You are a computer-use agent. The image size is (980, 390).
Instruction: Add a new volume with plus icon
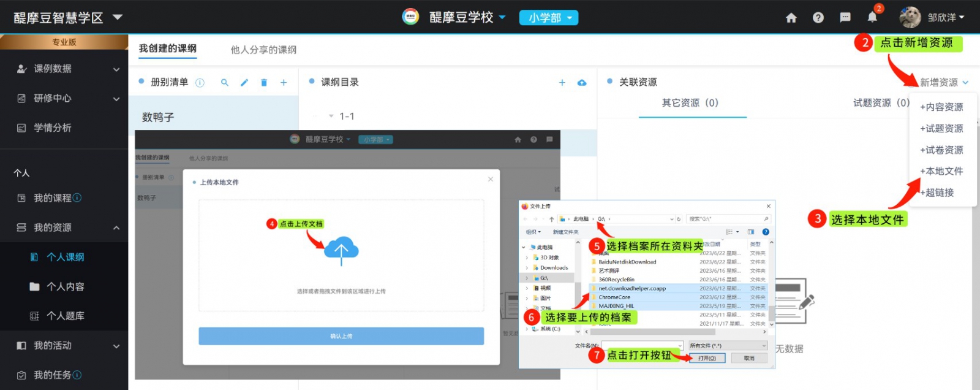[284, 83]
